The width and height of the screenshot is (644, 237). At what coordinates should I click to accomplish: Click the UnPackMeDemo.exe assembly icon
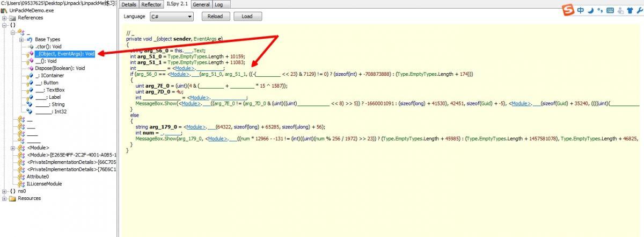4,10
